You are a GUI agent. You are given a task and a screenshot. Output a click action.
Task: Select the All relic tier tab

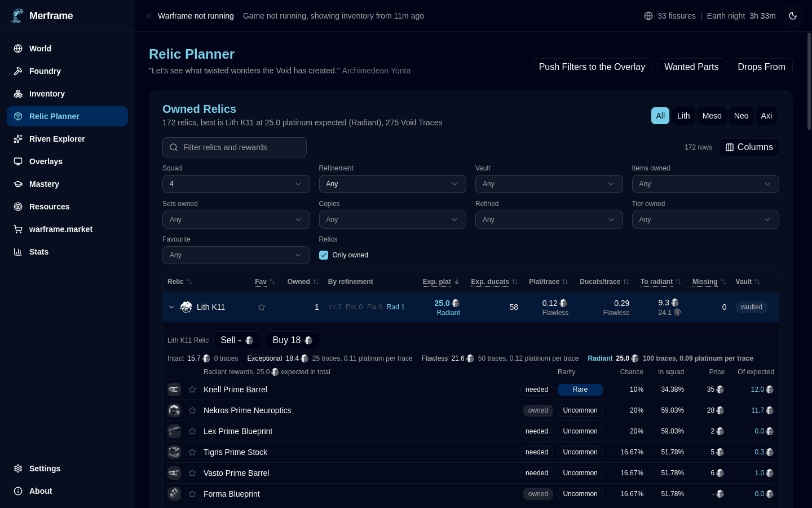(x=660, y=116)
